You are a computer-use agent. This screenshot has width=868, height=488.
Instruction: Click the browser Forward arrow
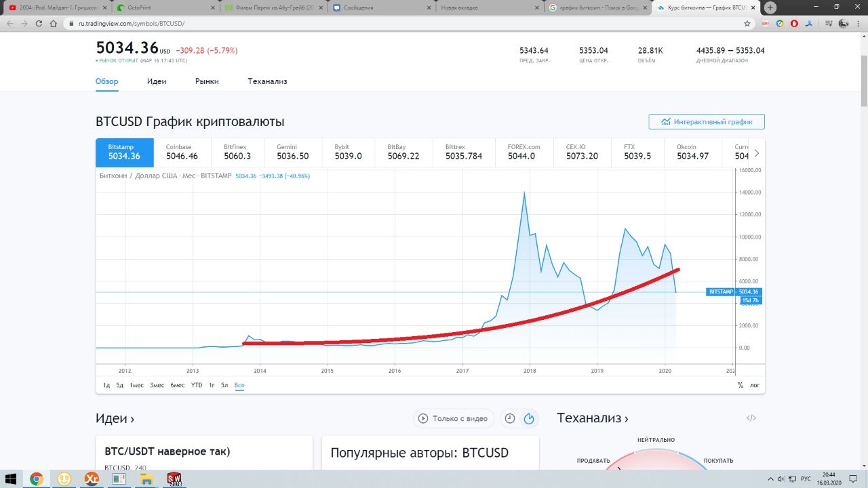tap(24, 23)
